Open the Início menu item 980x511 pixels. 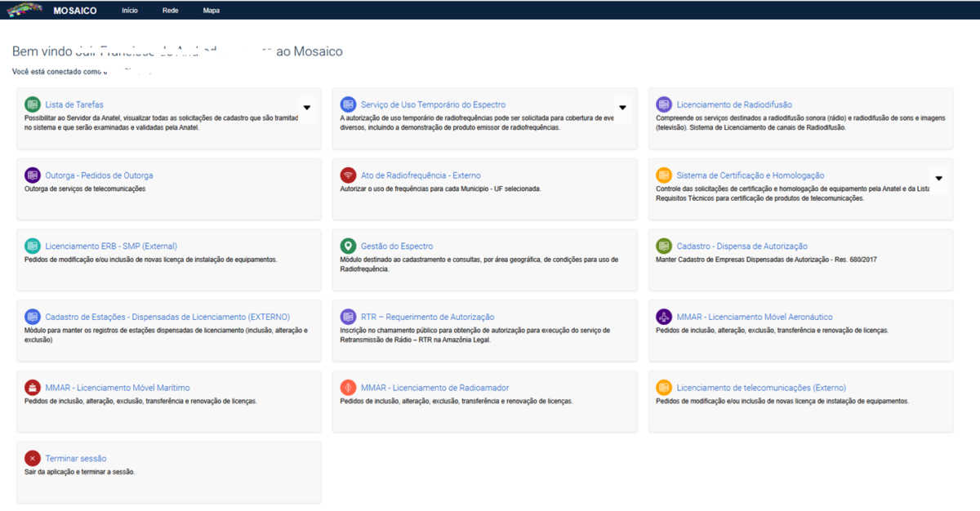[x=130, y=11]
